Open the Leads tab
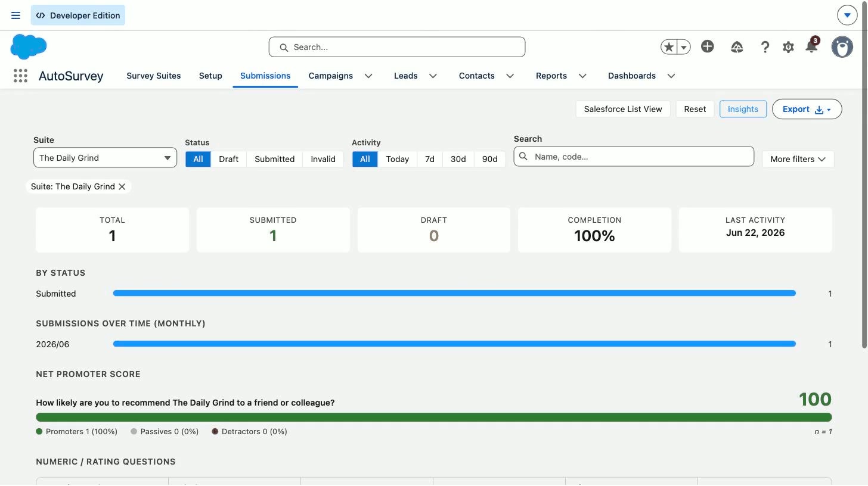Screen dimensions: 868x486 coord(406,76)
